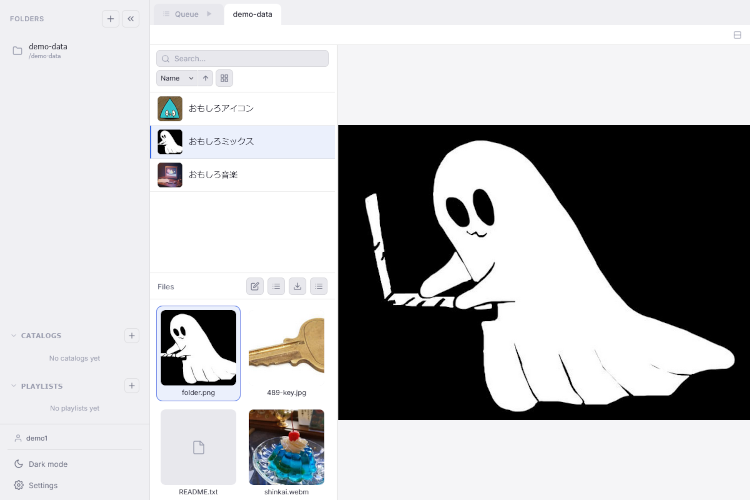Click the FOLDERS header label
Screen dimensions: 750x500
(27, 19)
